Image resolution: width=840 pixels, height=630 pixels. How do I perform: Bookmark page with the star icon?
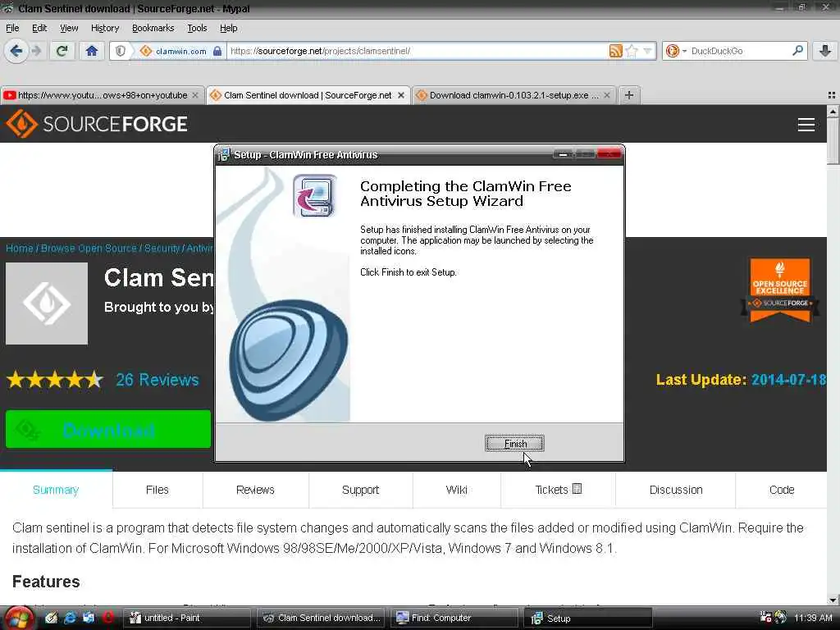pyautogui.click(x=632, y=51)
